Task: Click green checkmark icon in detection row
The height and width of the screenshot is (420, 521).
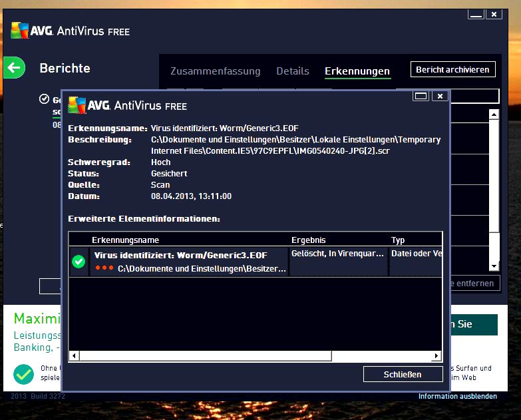Action: coord(79,262)
